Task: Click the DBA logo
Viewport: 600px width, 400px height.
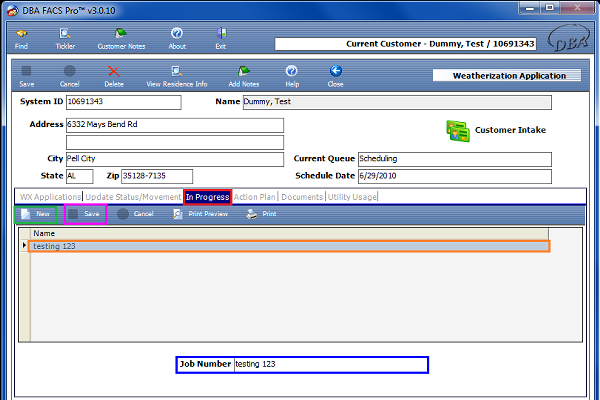Action: [569, 39]
